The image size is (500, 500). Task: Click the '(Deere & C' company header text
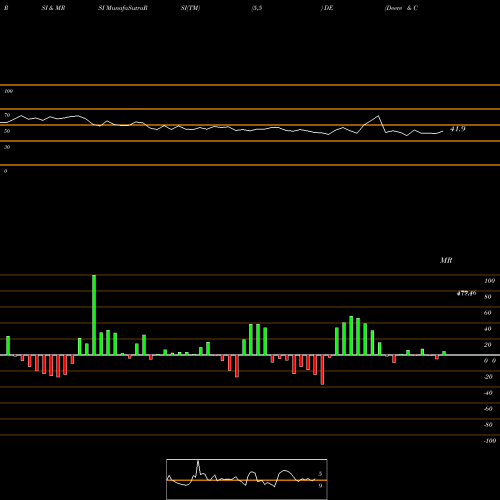coord(401,8)
